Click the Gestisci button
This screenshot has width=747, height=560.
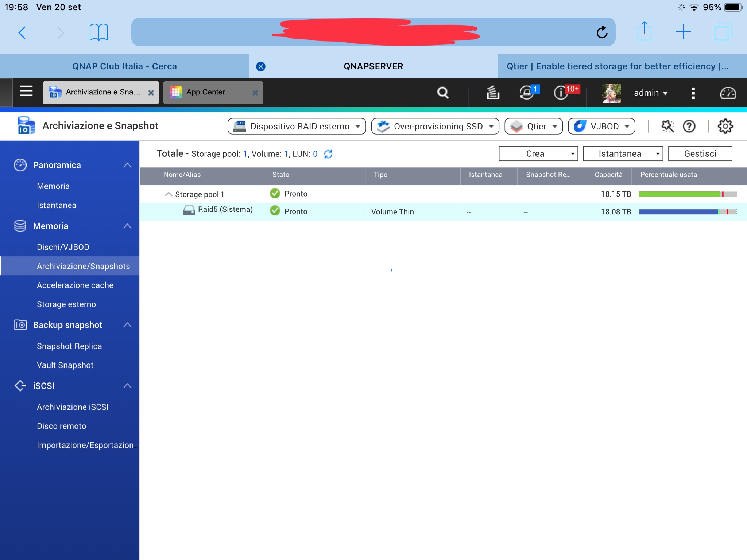point(700,153)
